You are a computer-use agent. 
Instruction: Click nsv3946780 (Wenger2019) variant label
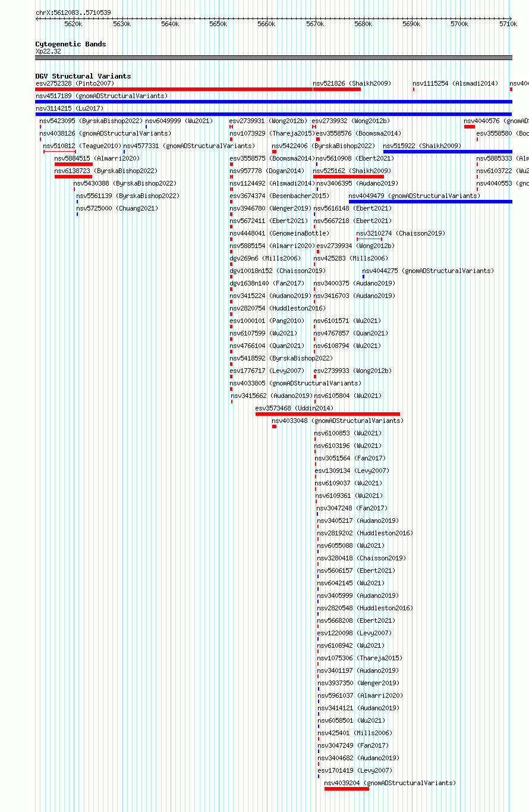[x=270, y=208]
